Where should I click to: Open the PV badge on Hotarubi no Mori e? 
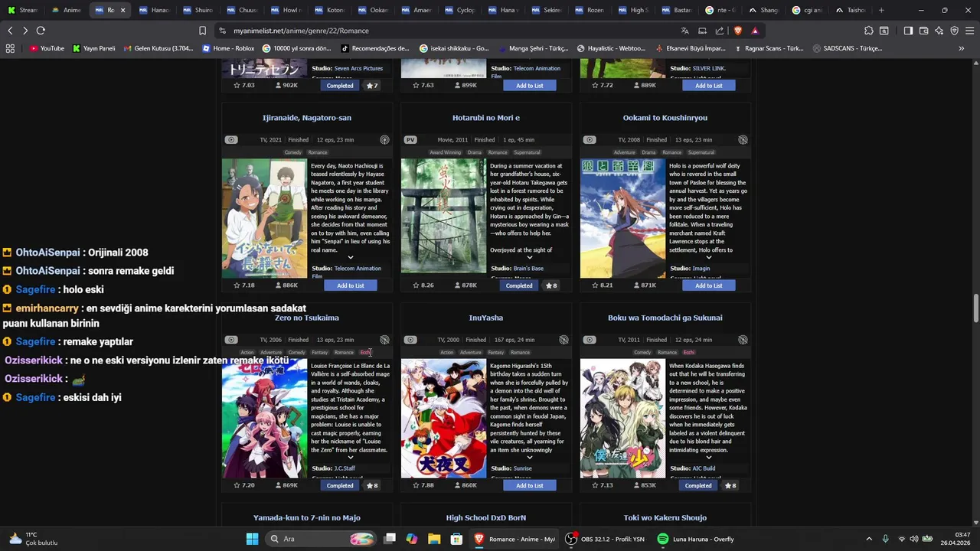pos(410,140)
